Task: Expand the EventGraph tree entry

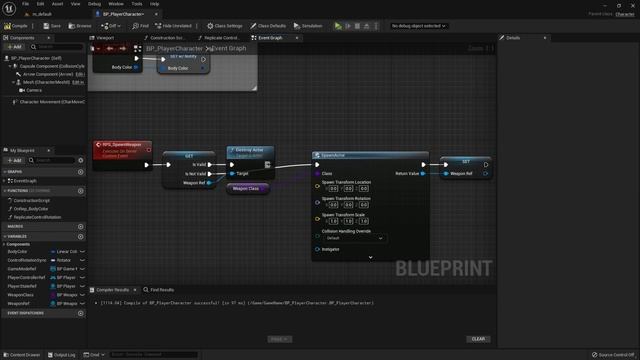Action: click(5, 180)
